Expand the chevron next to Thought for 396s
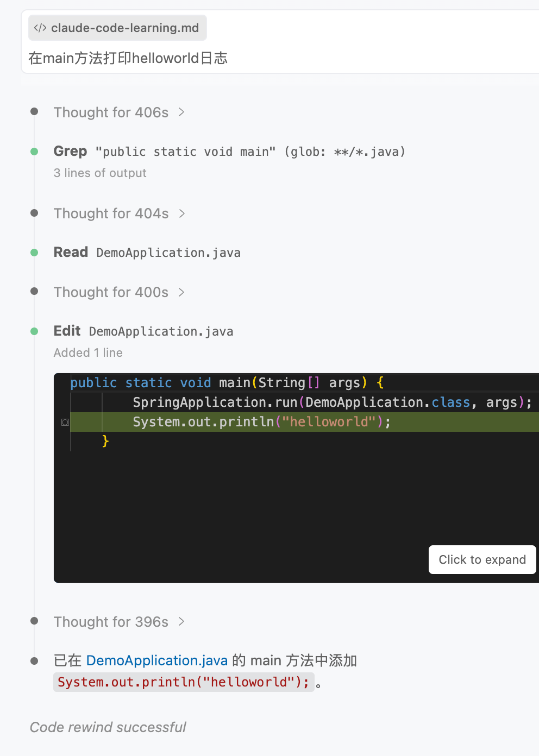Screen dimensions: 539x756 pyautogui.click(x=181, y=621)
